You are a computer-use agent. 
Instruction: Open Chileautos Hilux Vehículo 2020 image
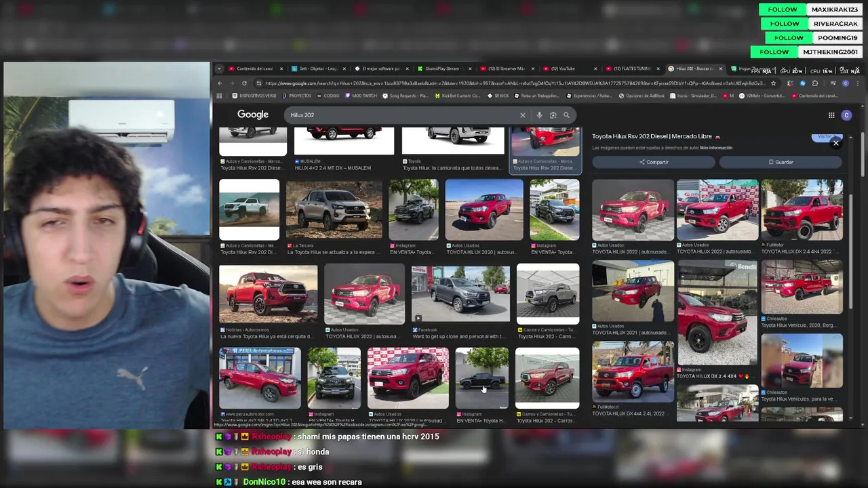coord(802,287)
